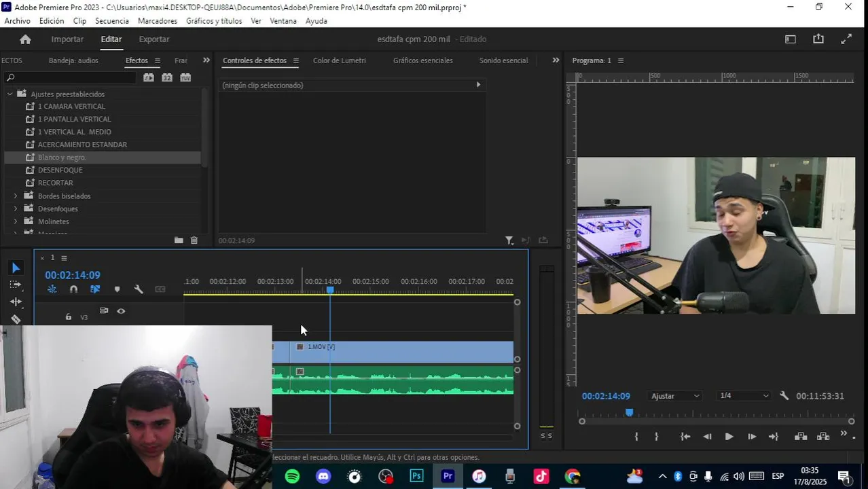Switch to Color de Lumetri tab
868x489 pixels.
point(339,60)
